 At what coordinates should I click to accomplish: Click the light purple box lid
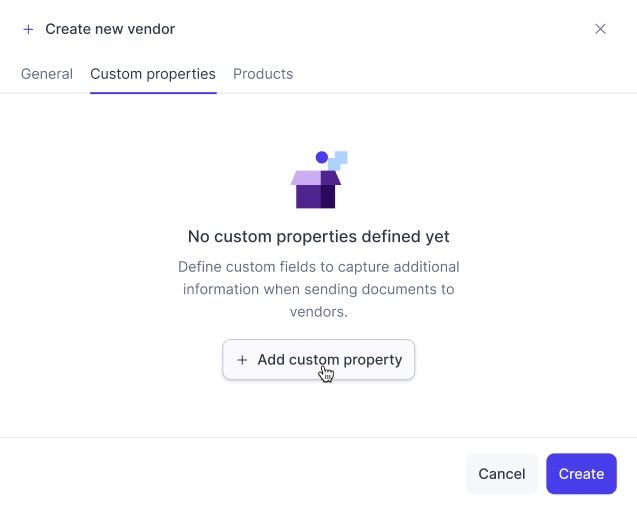click(306, 178)
